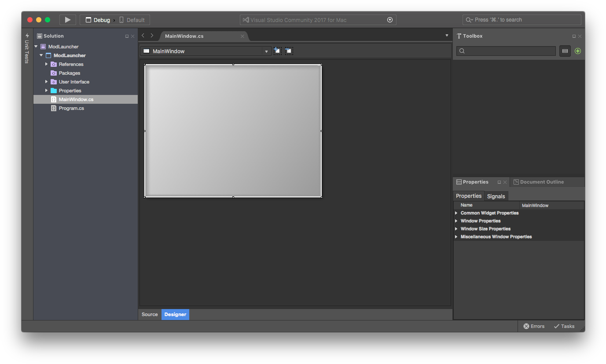
Task: Click the green plus icon in the Toolbox
Action: tap(578, 51)
